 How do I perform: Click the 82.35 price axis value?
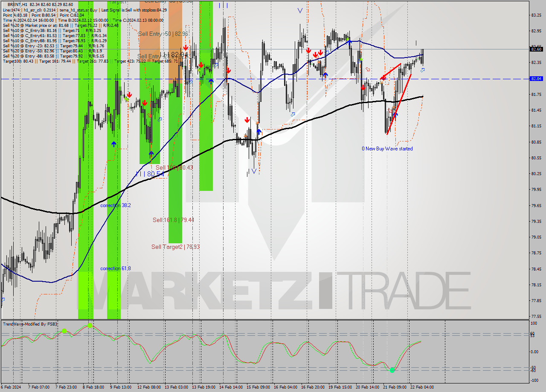537,63
